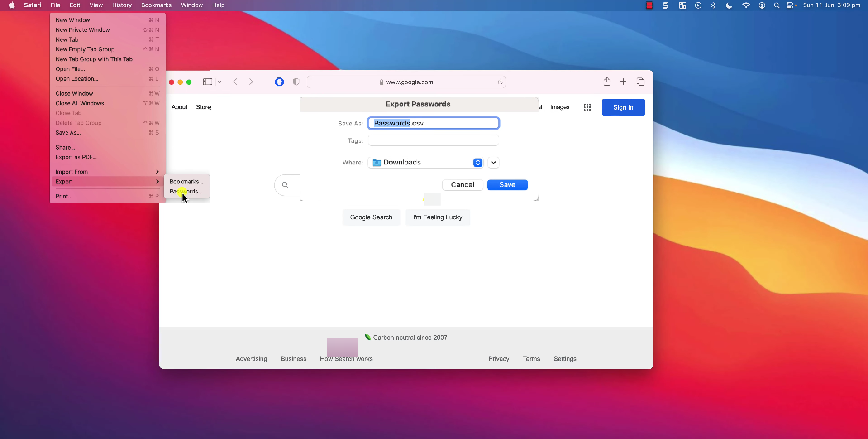The height and width of the screenshot is (439, 868).
Task: Open the Window menu
Action: tap(192, 5)
